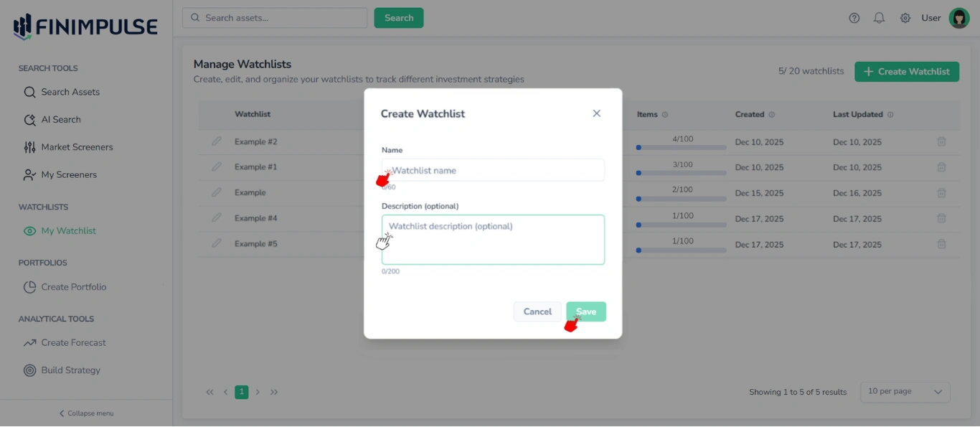Click the delete trash icon for Example #5
The width and height of the screenshot is (980, 427).
[x=941, y=244]
